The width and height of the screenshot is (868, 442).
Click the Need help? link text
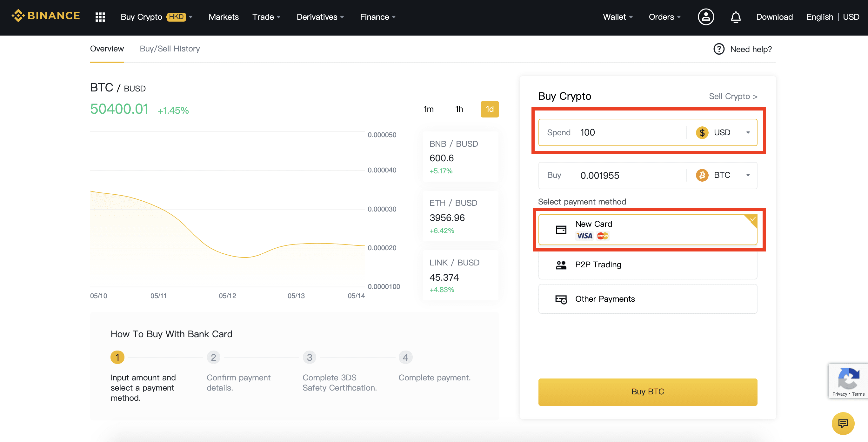click(x=751, y=49)
